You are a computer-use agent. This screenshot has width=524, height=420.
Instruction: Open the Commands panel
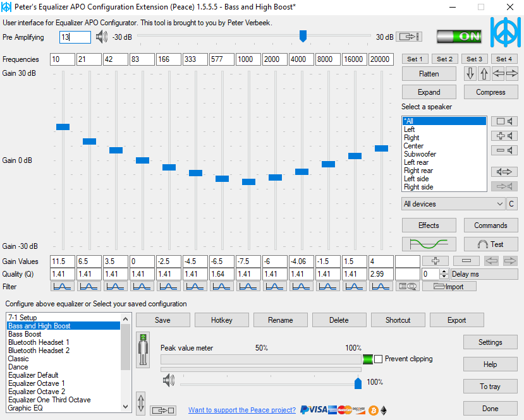click(x=491, y=225)
